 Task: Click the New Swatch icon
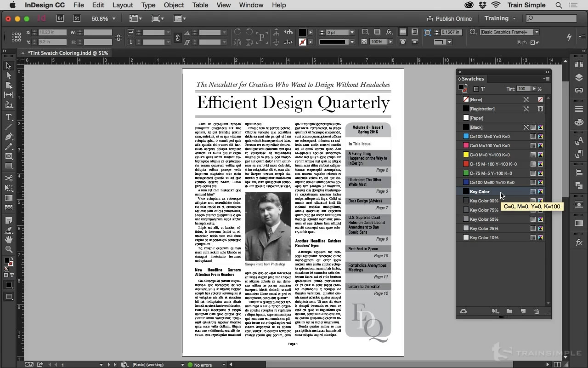point(523,311)
